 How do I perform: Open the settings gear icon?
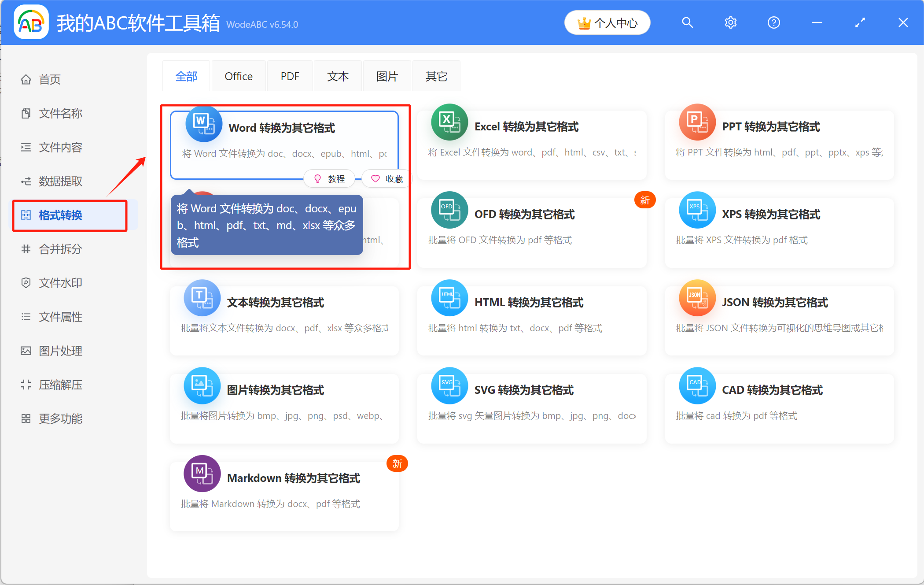[730, 22]
